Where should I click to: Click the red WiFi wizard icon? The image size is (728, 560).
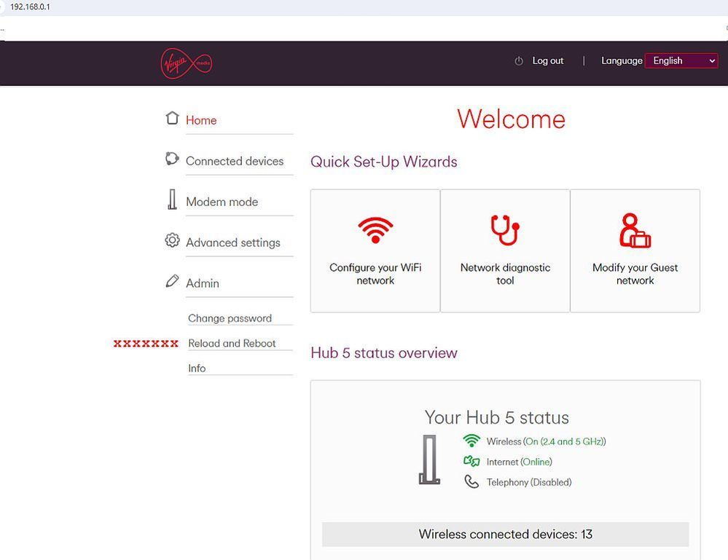375,230
